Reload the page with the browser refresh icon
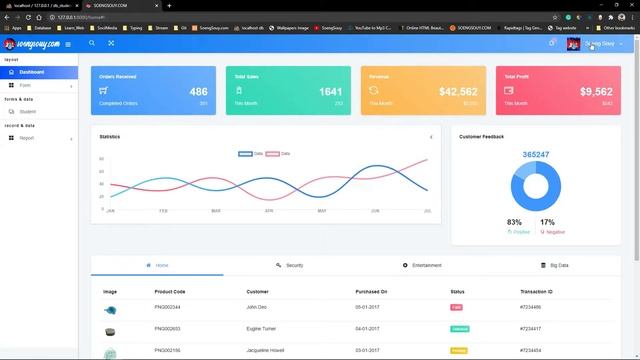 coord(28,18)
